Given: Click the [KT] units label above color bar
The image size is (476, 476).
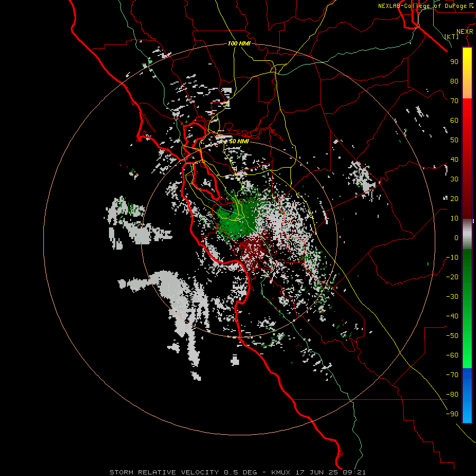Looking at the screenshot, I should tap(452, 36).
